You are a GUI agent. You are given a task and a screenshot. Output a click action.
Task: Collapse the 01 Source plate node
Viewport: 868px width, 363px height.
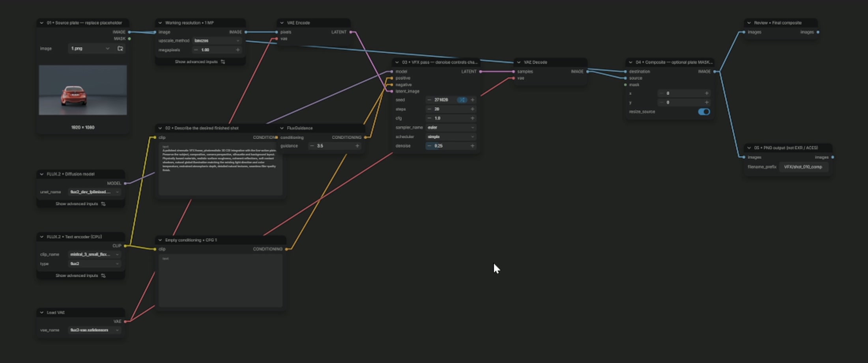click(41, 23)
